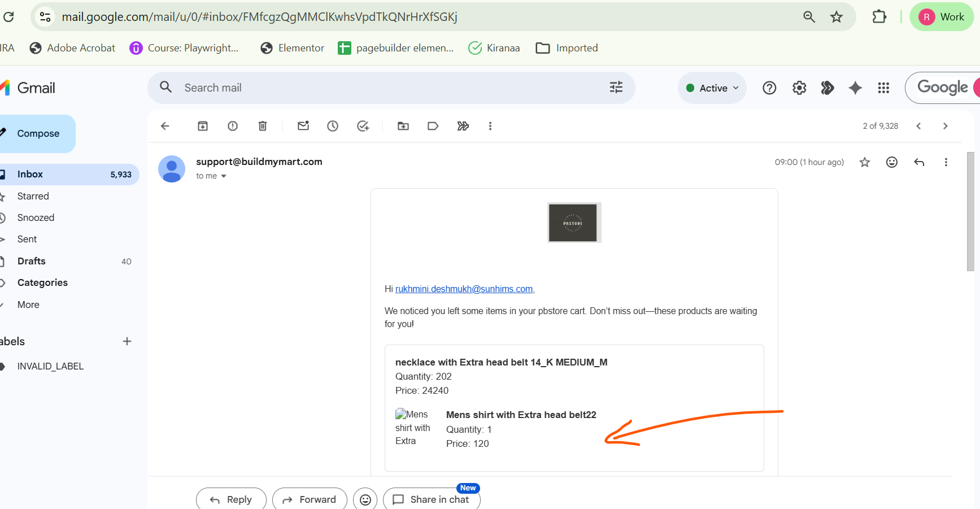
Task: Open message More options menu
Action: pyautogui.click(x=946, y=162)
